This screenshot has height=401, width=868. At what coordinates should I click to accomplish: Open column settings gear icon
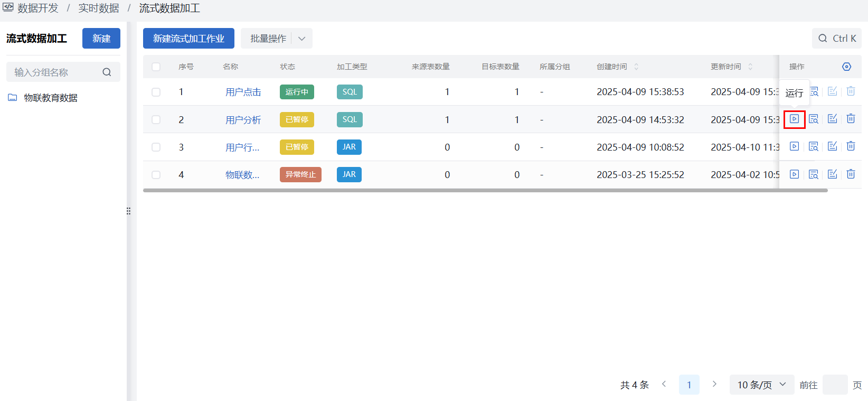click(846, 67)
